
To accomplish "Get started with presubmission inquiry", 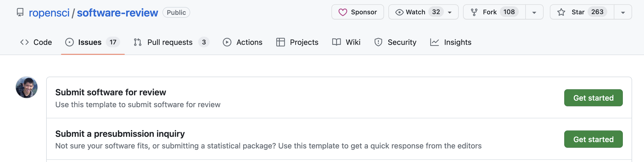I will click(x=593, y=139).
